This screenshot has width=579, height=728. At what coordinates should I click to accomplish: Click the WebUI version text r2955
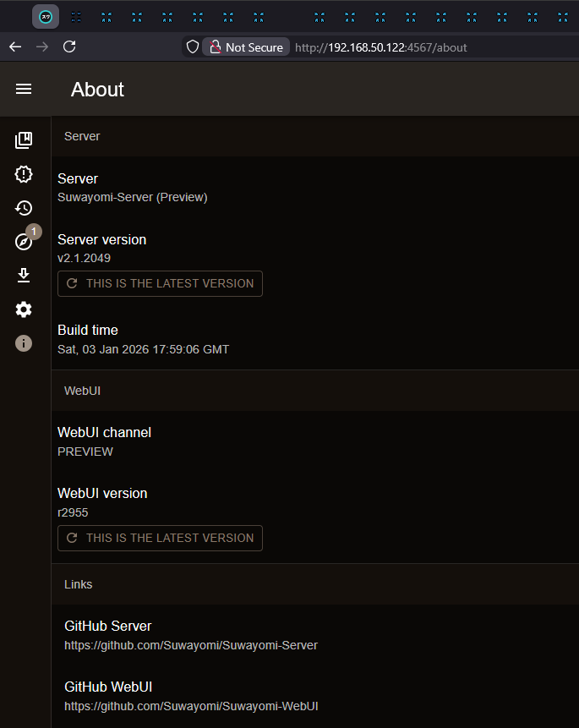pyautogui.click(x=73, y=512)
